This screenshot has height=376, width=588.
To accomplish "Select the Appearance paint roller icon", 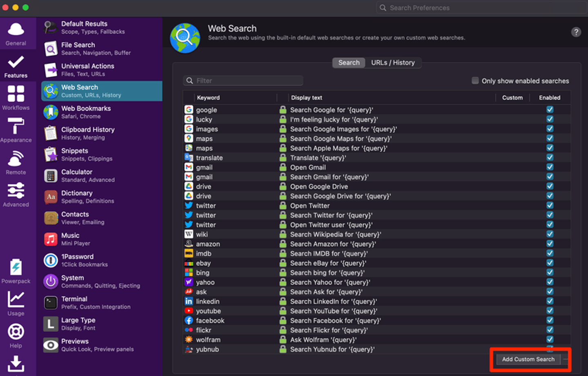I will click(16, 126).
